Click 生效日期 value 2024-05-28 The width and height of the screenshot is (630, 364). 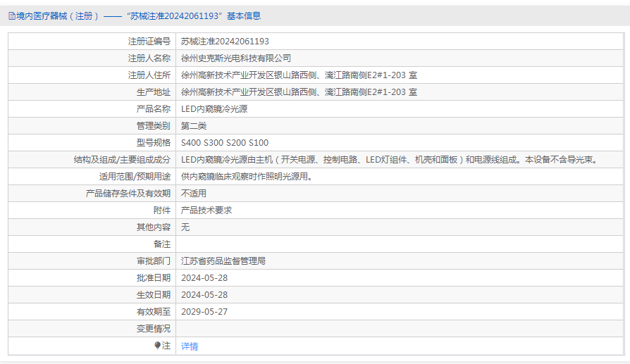point(204,294)
